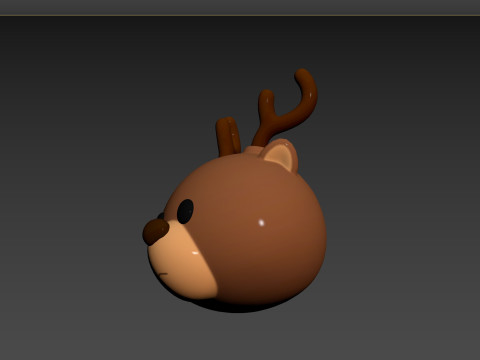480x360 pixels.
Task: Select the short antler stub beside the branched antler
Action: click(228, 136)
